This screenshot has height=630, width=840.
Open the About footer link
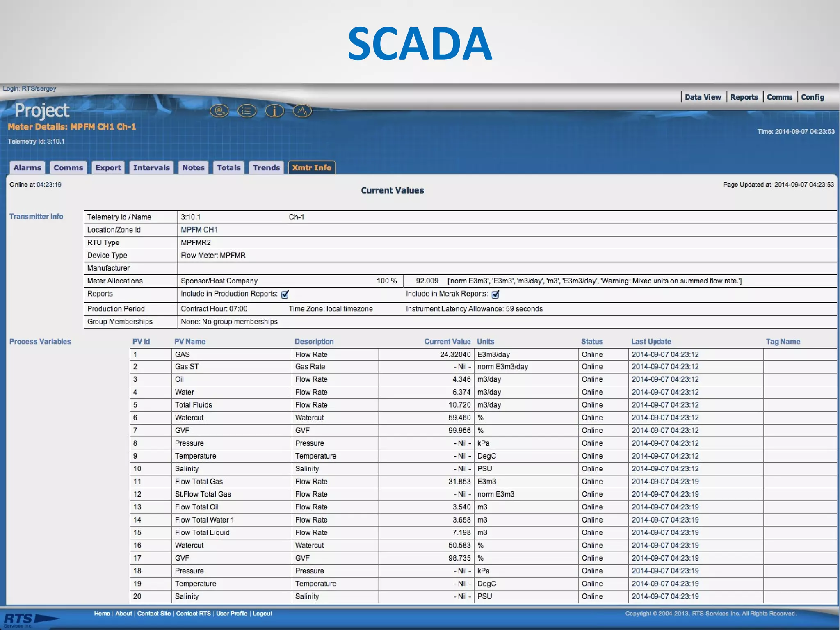pos(123,614)
